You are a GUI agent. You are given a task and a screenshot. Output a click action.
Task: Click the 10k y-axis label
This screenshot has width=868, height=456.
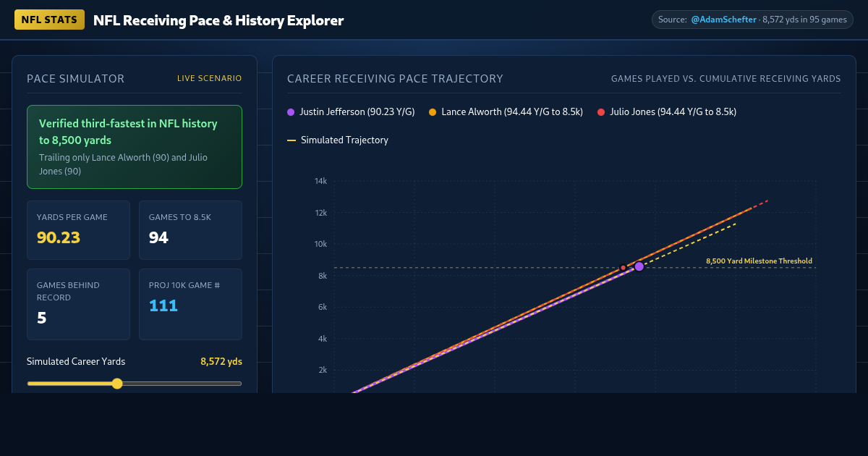320,244
